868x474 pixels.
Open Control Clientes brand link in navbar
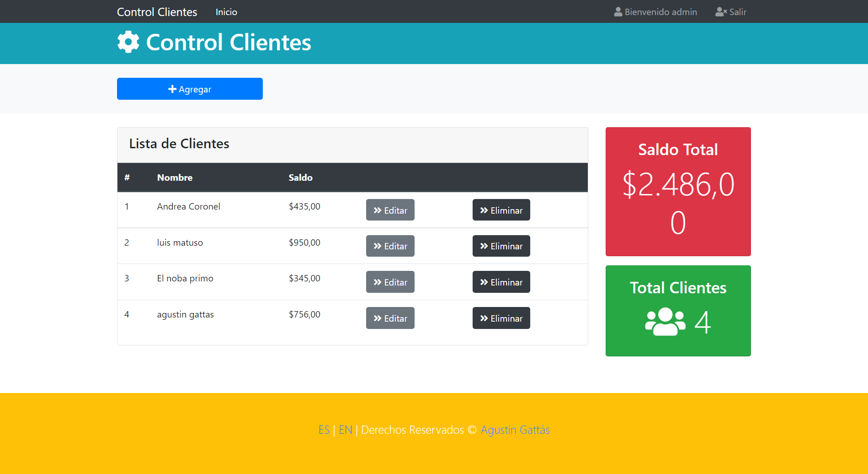click(157, 12)
